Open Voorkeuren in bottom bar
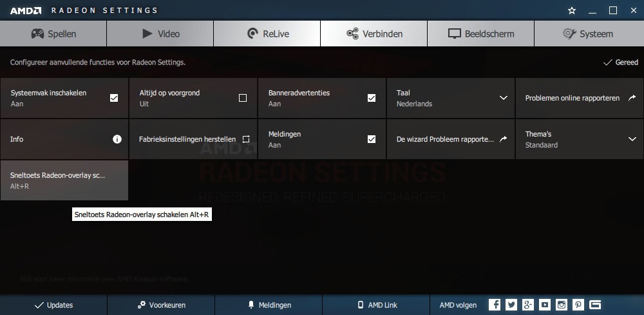644x315 pixels. (161, 305)
